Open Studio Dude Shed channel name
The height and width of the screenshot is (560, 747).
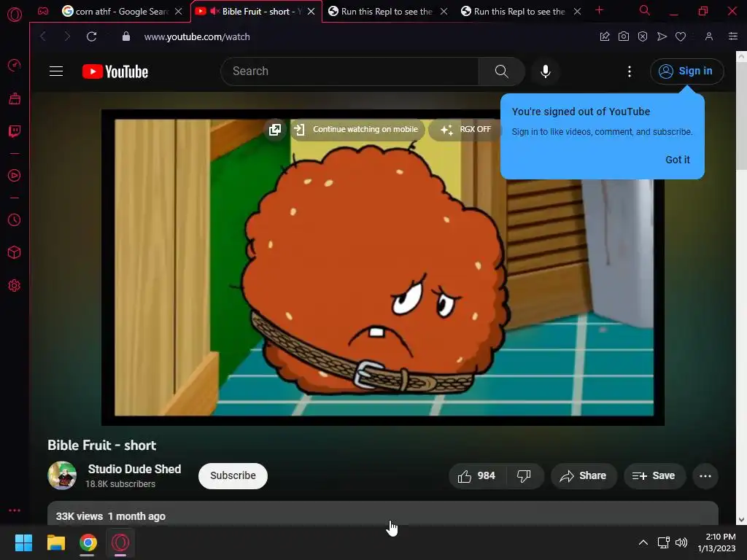click(134, 469)
